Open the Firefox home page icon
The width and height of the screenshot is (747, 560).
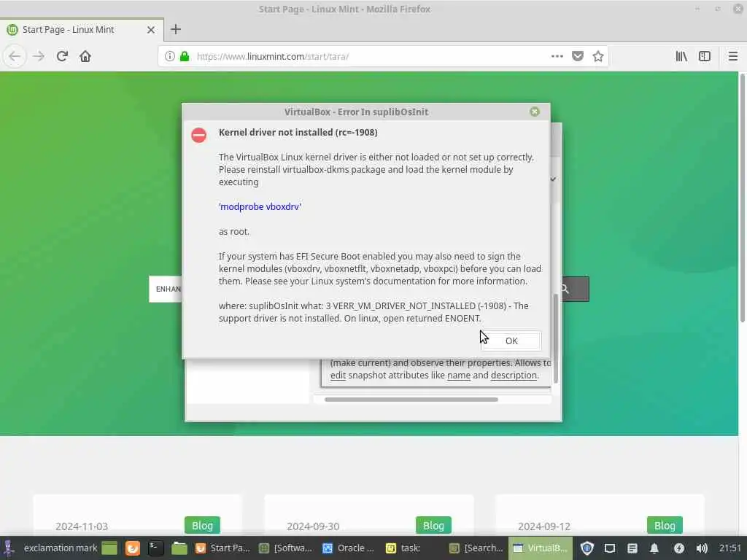tap(85, 56)
